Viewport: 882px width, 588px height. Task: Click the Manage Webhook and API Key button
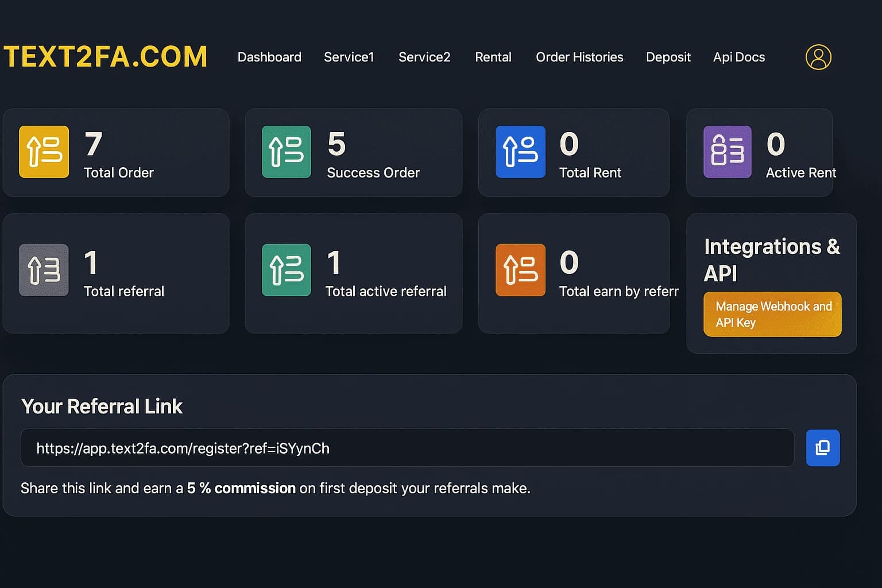coord(772,314)
